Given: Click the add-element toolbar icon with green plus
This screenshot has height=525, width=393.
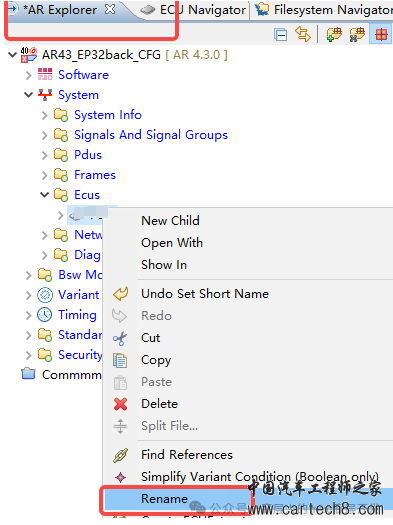Looking at the screenshot, I should point(334,34).
